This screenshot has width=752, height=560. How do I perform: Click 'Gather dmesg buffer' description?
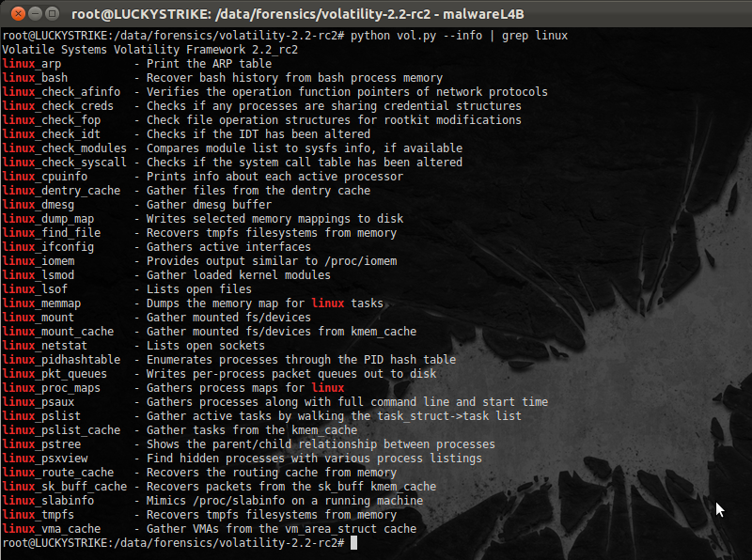[x=209, y=205]
